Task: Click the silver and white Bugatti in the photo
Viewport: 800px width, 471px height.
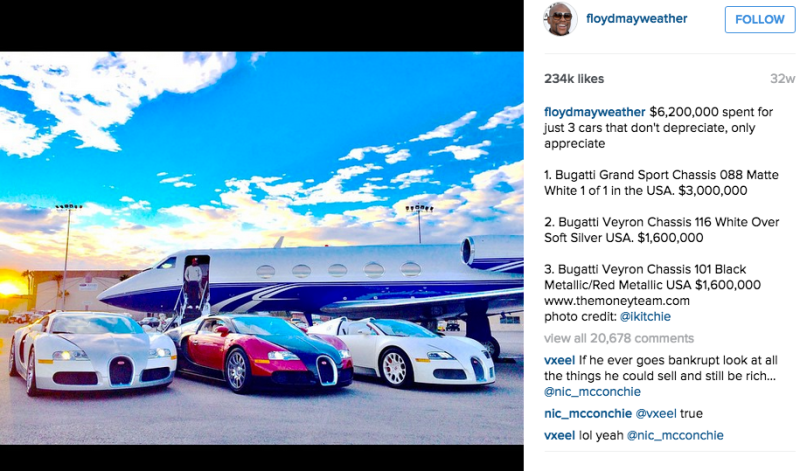Action: [x=92, y=354]
